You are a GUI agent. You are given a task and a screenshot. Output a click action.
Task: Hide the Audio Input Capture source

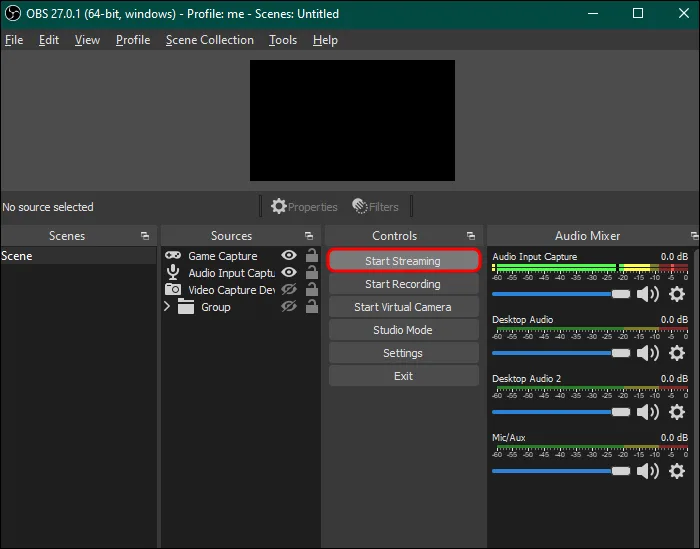pyautogui.click(x=289, y=272)
